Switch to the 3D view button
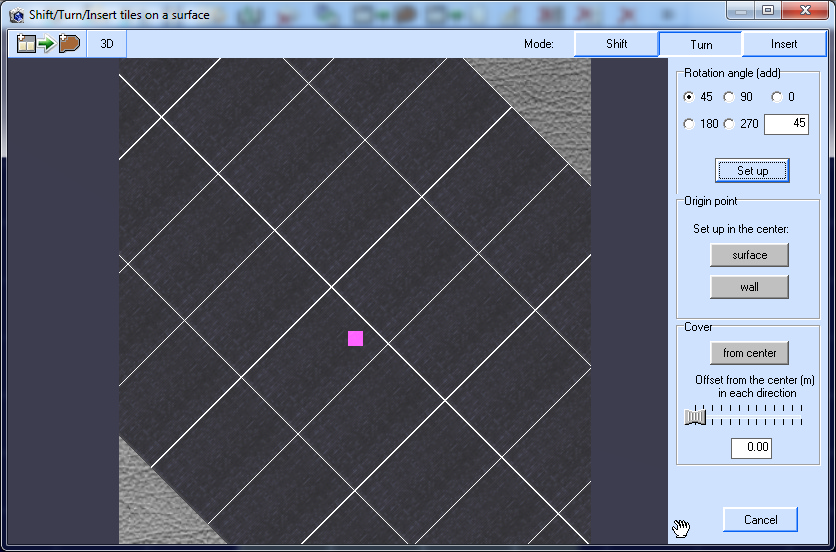836x552 pixels. point(107,44)
